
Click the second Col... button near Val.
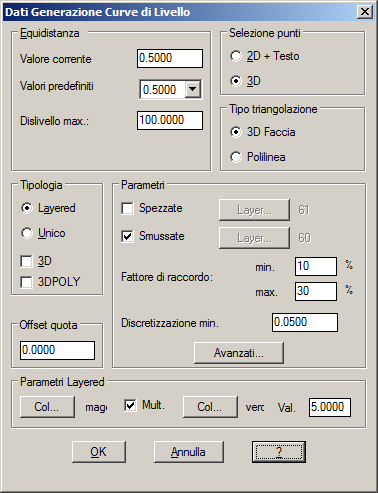coord(210,407)
